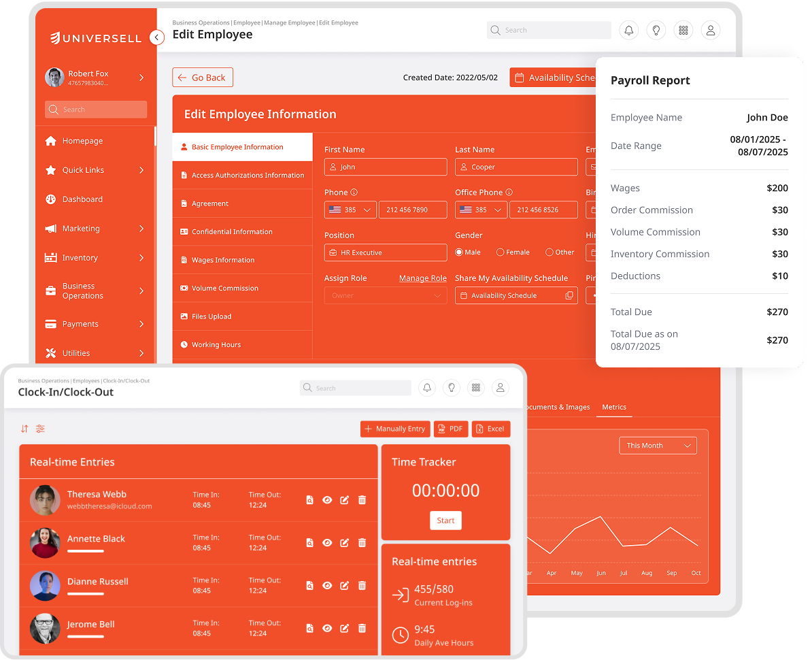Click the Position field HR Executive
812x660 pixels.
(x=386, y=253)
